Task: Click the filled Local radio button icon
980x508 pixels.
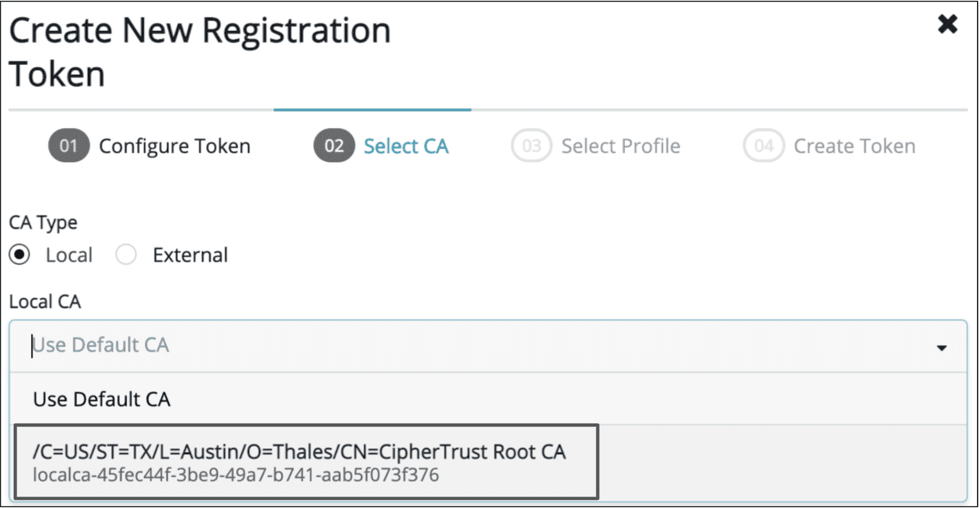Action: coord(19,255)
